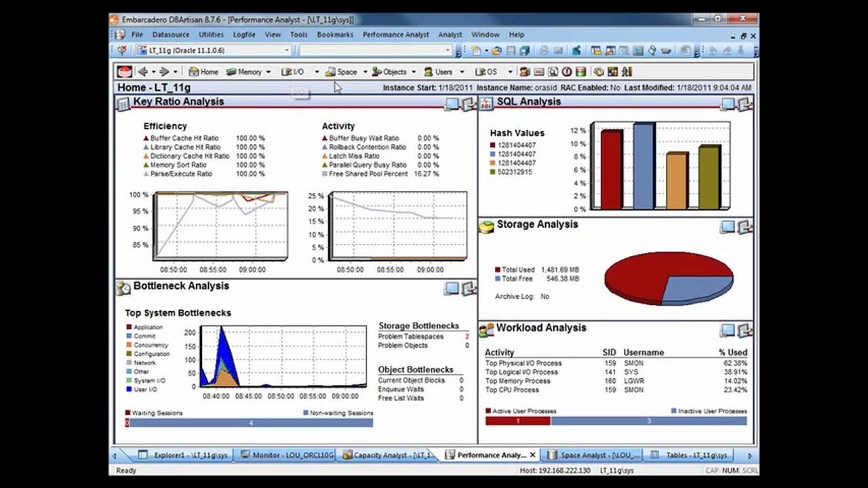Click the Non-waiting Sessions blue bar
Screen dimensions: 868x488
pos(251,423)
